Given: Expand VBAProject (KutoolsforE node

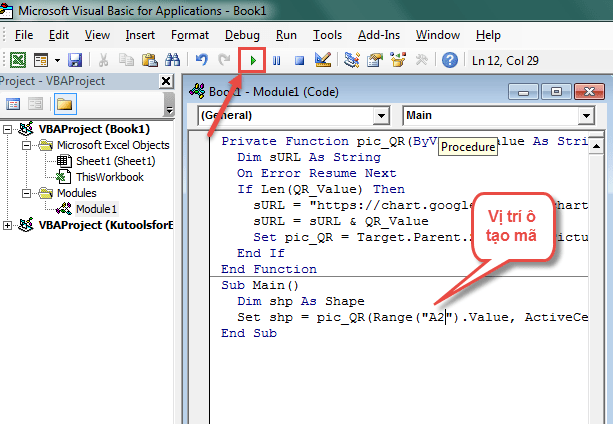Looking at the screenshot, I should pos(7,225).
